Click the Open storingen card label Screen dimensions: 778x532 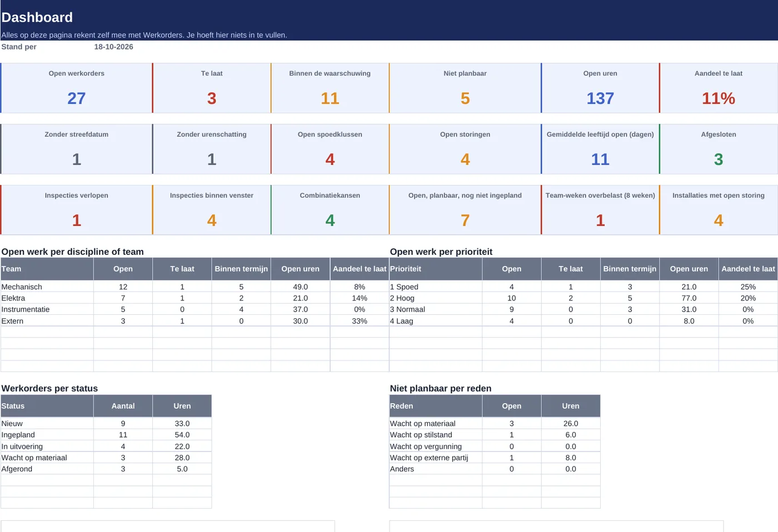coord(465,134)
